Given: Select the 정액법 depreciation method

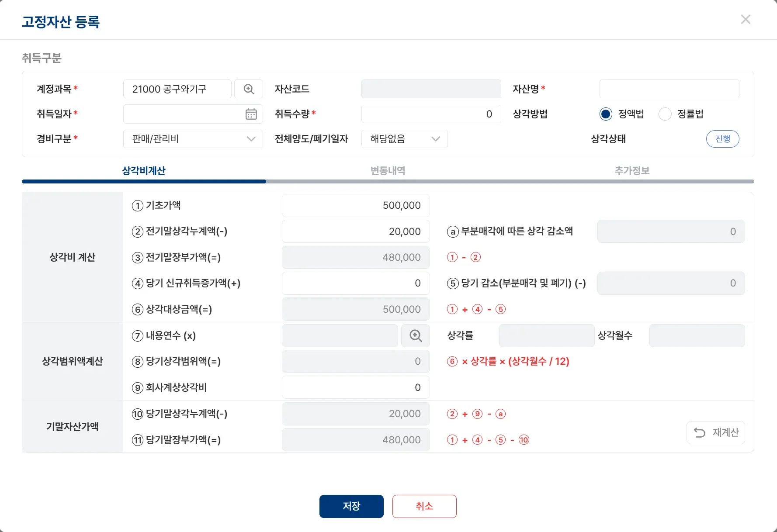Looking at the screenshot, I should [605, 114].
